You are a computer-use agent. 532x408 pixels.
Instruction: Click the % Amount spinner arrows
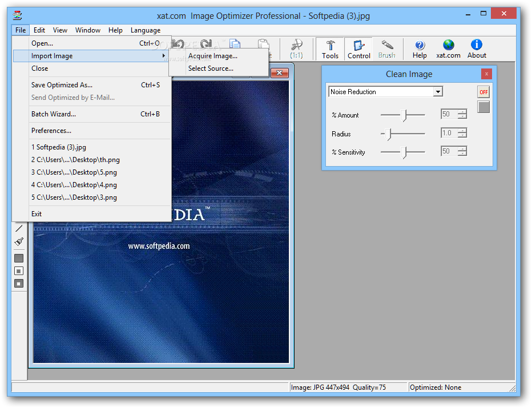click(462, 114)
